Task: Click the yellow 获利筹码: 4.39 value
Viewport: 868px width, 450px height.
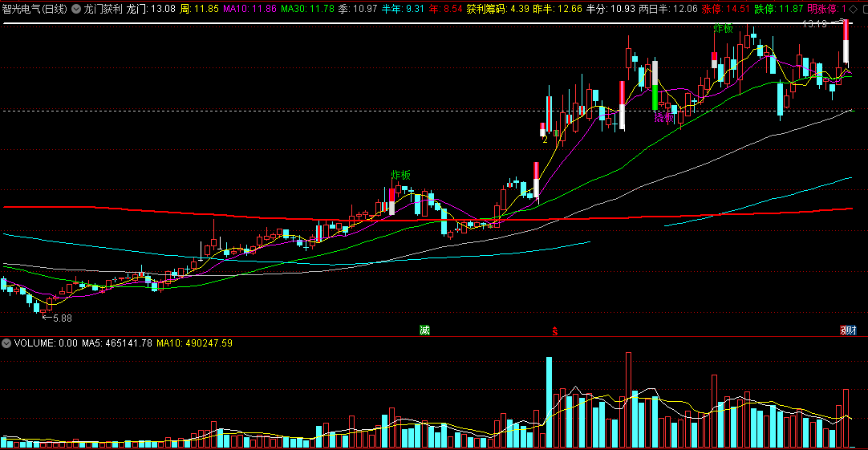Action: (x=497, y=9)
